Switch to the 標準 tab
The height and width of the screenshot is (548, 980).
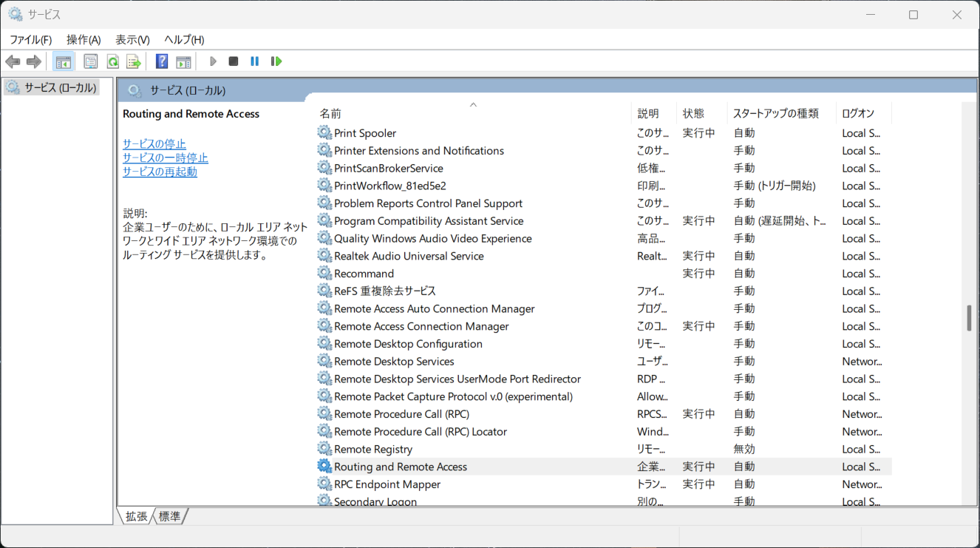[170, 516]
